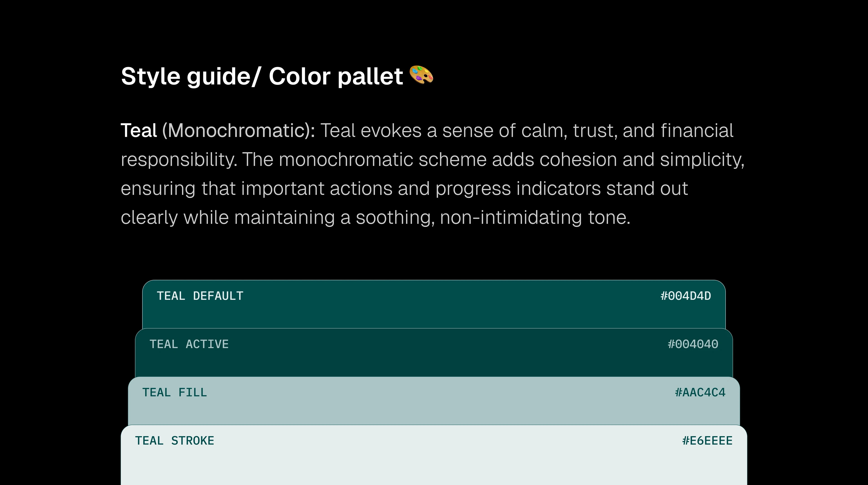Click the paragraph line starting with "responsibility."
Image resolution: width=868 pixels, height=485 pixels.
pos(432,159)
